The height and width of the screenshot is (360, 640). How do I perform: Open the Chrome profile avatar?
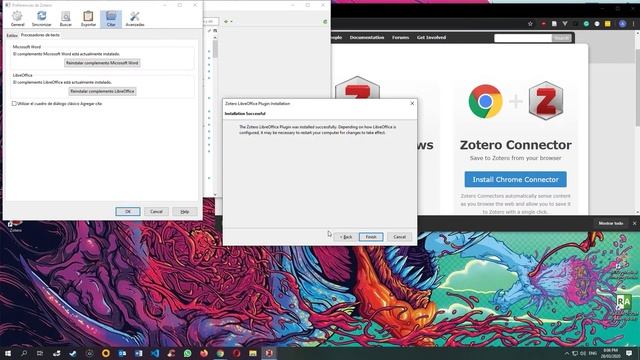click(x=622, y=24)
